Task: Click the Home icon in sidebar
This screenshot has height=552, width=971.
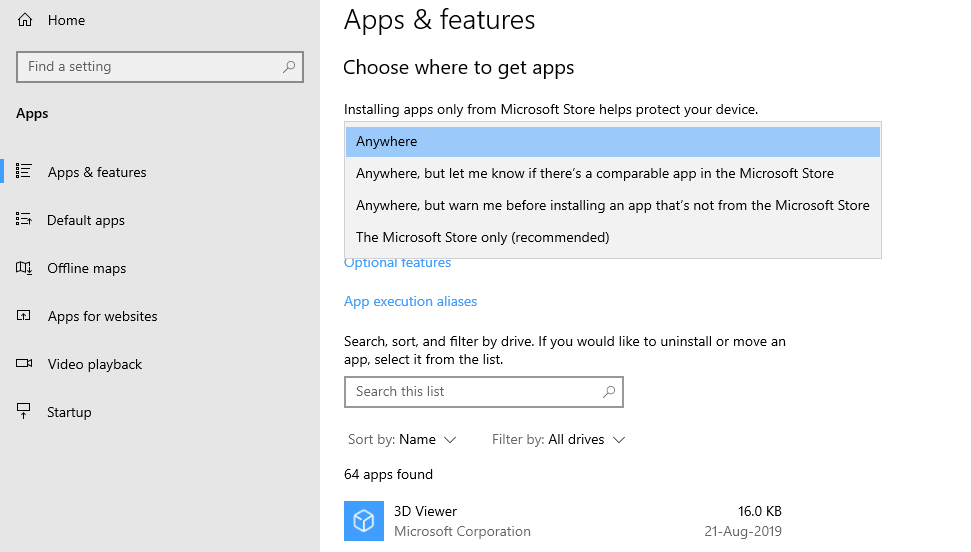Action: tap(25, 20)
